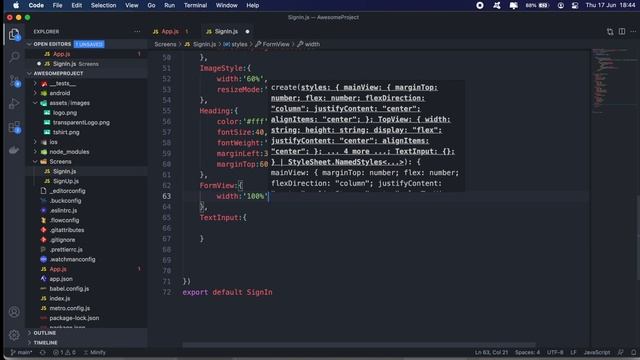Click the feedback icon in status bar

coord(621,352)
